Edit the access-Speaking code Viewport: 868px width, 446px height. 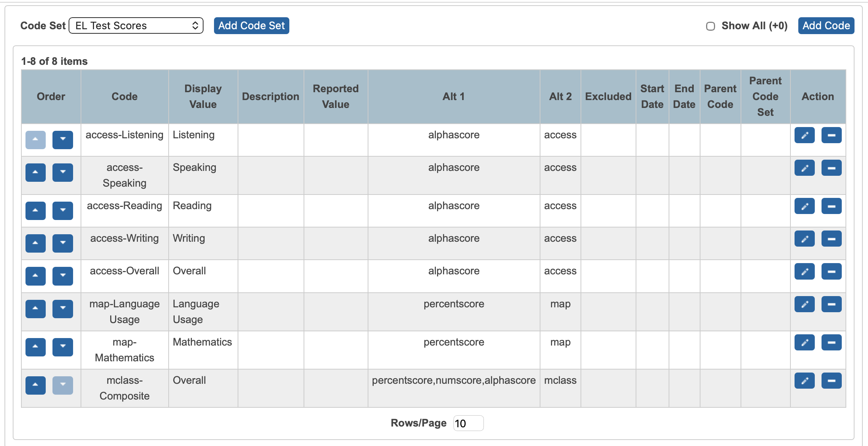(x=804, y=168)
